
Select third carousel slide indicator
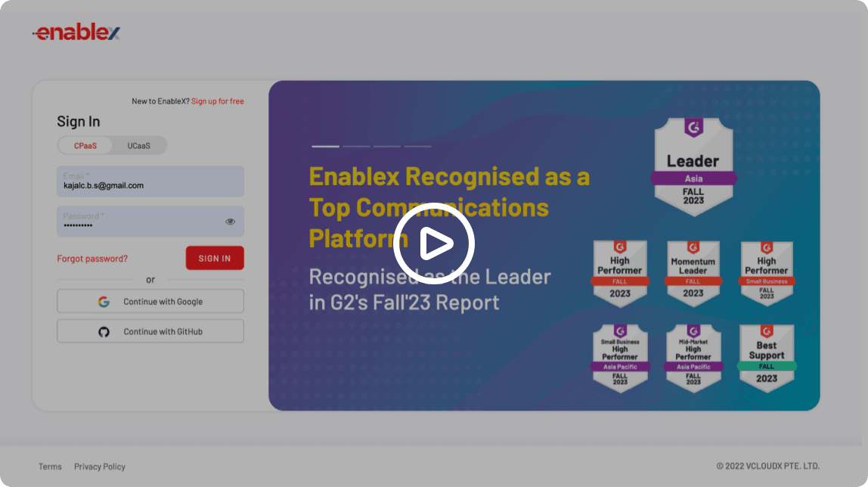point(387,146)
